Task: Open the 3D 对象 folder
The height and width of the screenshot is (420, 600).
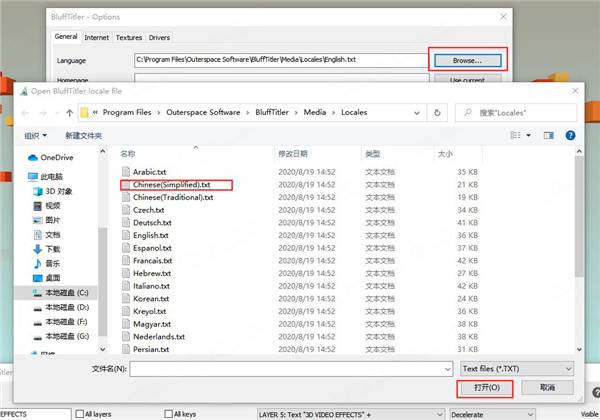Action: coord(53,191)
